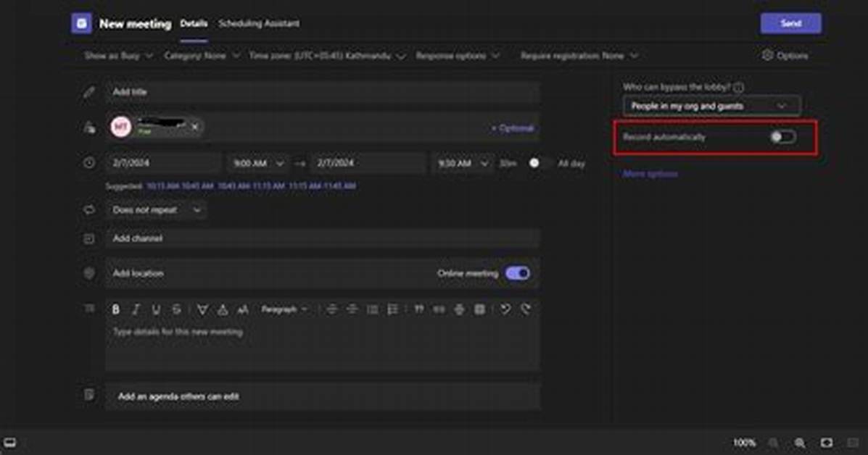This screenshot has width=868, height=455.
Task: Open meeting Options with the gear
Action: tap(785, 55)
